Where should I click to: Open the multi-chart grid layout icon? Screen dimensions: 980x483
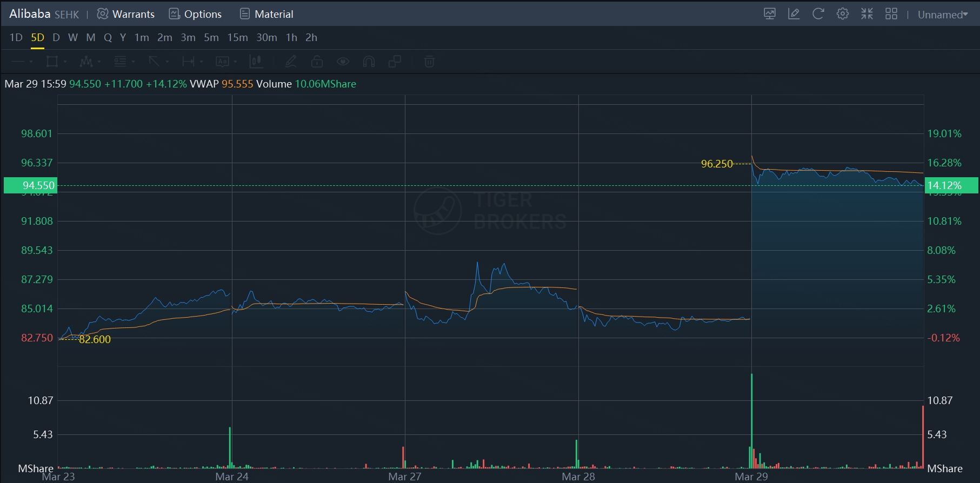[891, 14]
